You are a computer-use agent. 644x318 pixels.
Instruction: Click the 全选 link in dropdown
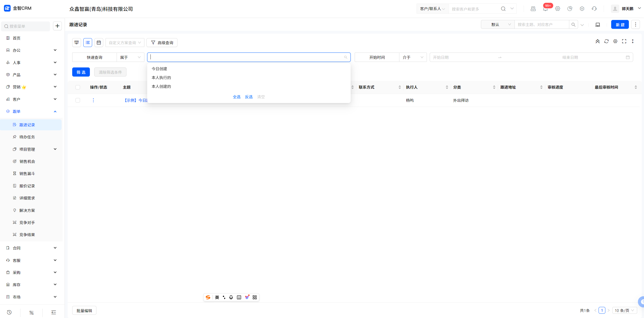tap(236, 97)
